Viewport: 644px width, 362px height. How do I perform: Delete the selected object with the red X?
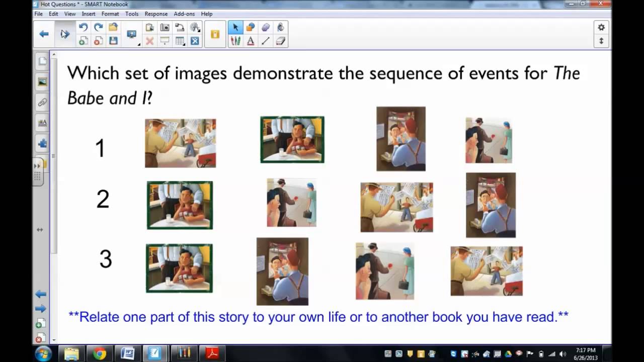(149, 41)
